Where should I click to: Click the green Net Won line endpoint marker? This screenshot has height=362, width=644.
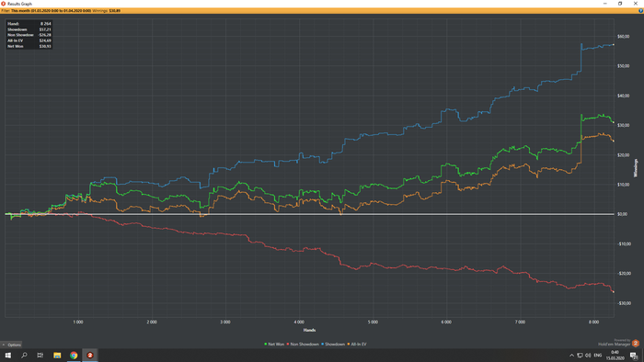pyautogui.click(x=614, y=122)
